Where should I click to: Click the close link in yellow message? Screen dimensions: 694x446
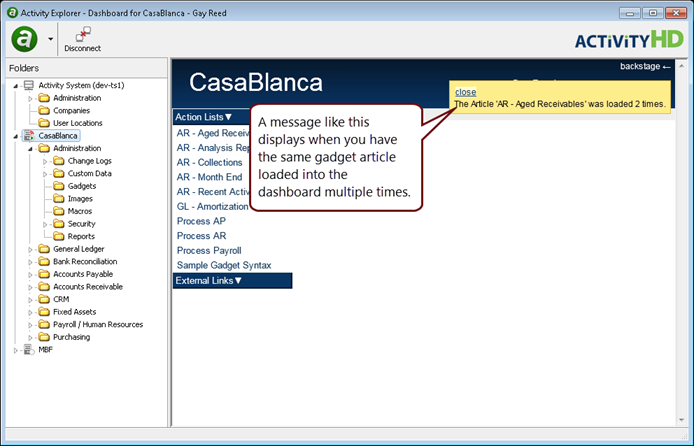465,92
